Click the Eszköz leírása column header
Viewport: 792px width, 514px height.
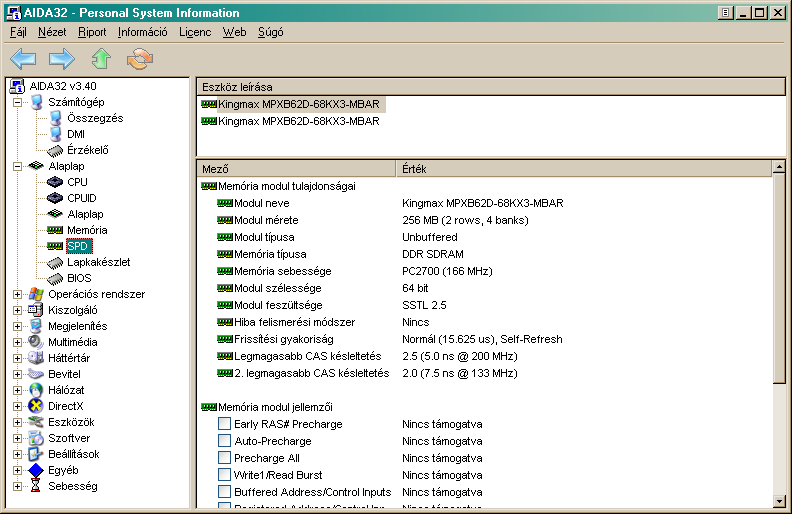click(x=491, y=87)
